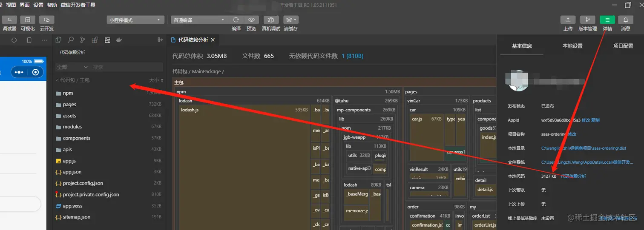Open 云开发 cloud development
The height and width of the screenshot is (230, 644).
point(46,20)
